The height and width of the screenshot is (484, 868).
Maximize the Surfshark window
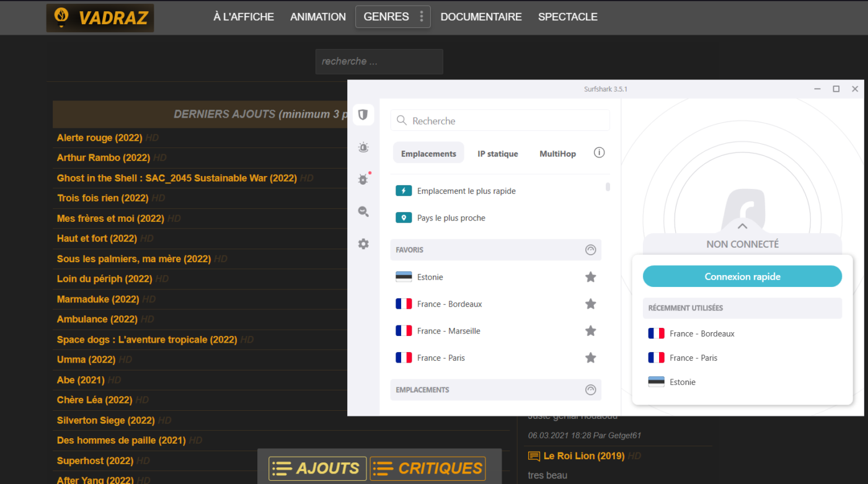coord(836,89)
